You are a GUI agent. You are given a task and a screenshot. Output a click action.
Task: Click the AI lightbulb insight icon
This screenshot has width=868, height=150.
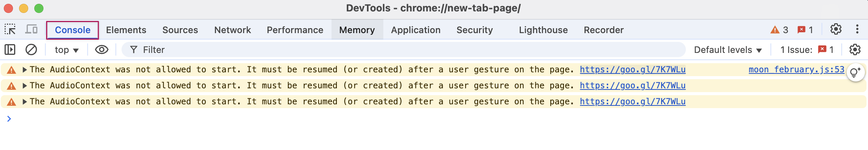point(855,72)
